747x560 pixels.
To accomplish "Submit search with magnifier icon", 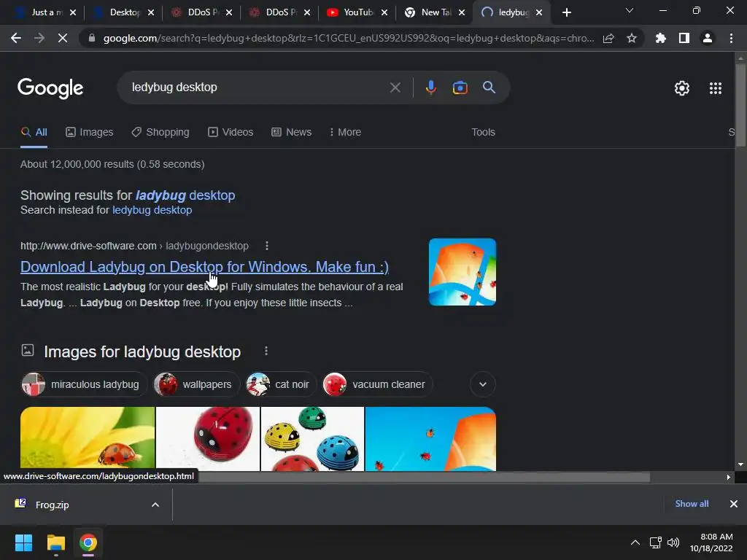I will [489, 87].
